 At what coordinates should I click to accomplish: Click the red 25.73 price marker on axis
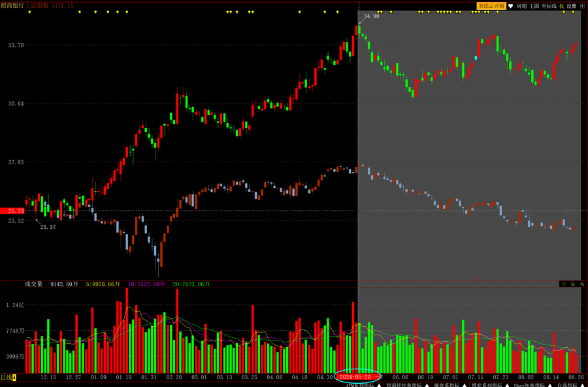(12, 210)
